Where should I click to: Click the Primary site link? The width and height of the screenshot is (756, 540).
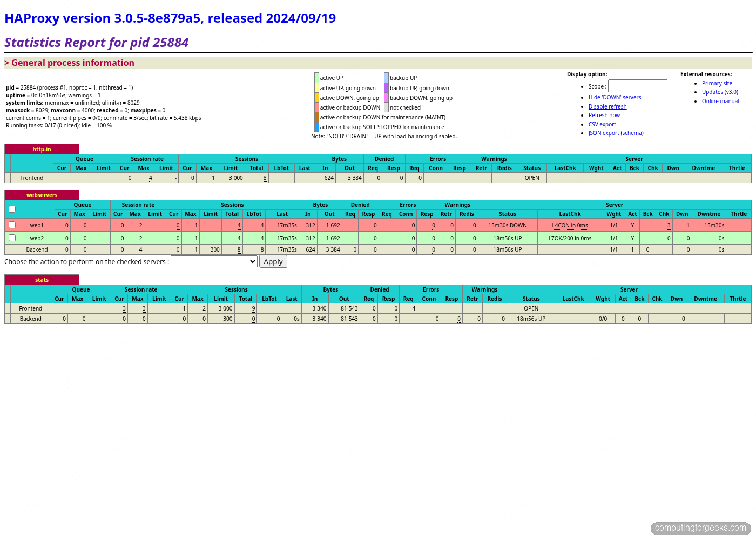717,83
